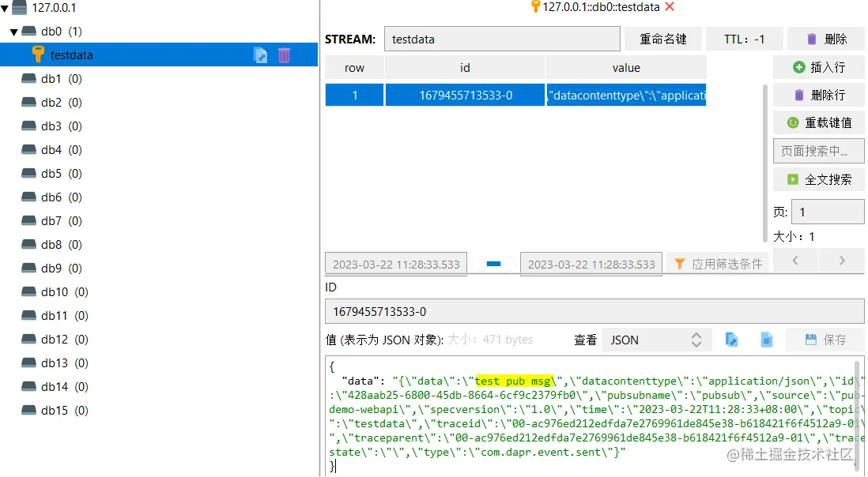This screenshot has width=868, height=477.
Task: Select the datacontenttype value cell
Action: pyautogui.click(x=626, y=95)
